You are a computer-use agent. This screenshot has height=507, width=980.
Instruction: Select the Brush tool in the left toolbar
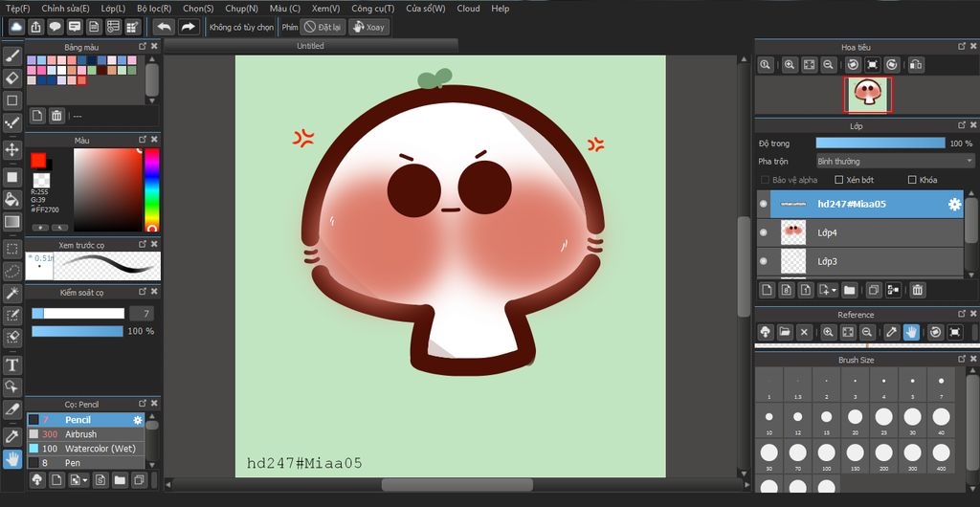coord(12,56)
